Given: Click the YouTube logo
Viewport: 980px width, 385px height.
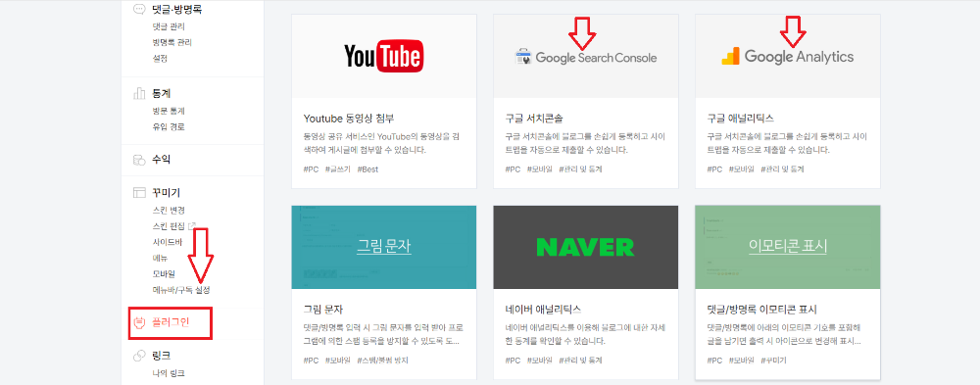Looking at the screenshot, I should click(x=384, y=56).
